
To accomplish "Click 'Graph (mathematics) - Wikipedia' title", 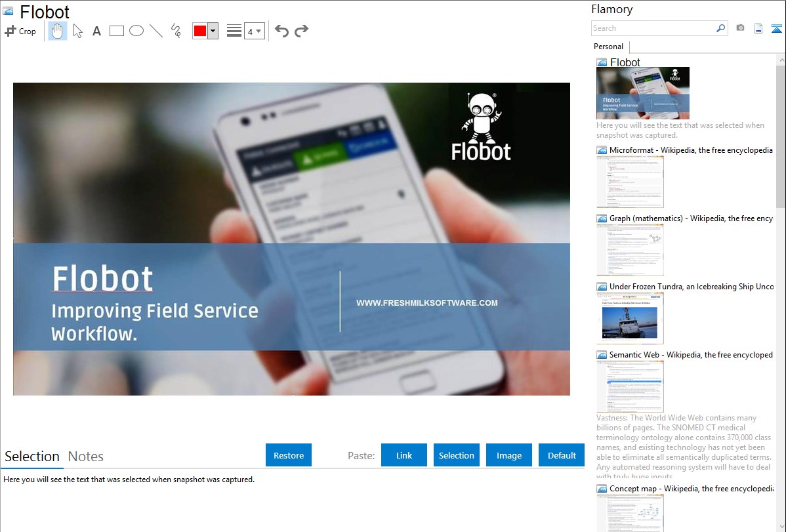I will coord(691,218).
